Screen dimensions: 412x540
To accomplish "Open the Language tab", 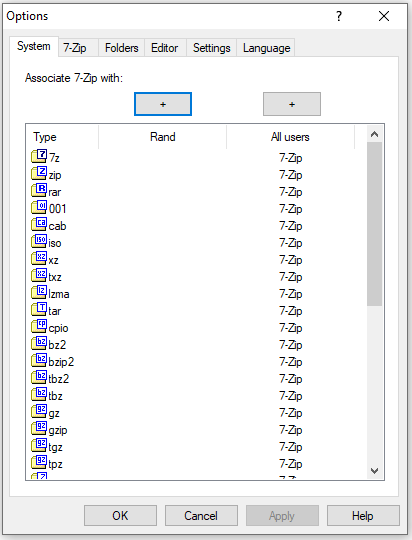I will click(x=267, y=48).
